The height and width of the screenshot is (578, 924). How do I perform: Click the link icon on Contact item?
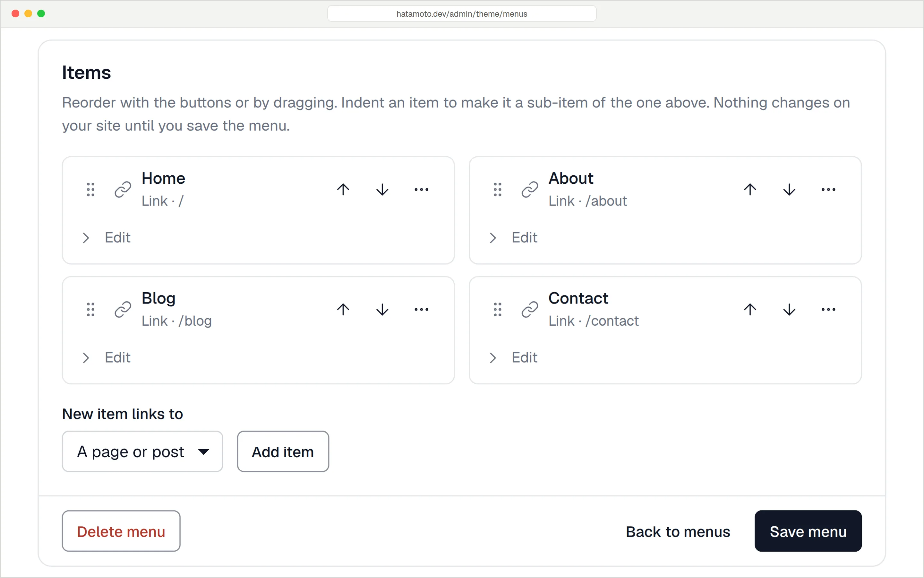(530, 310)
